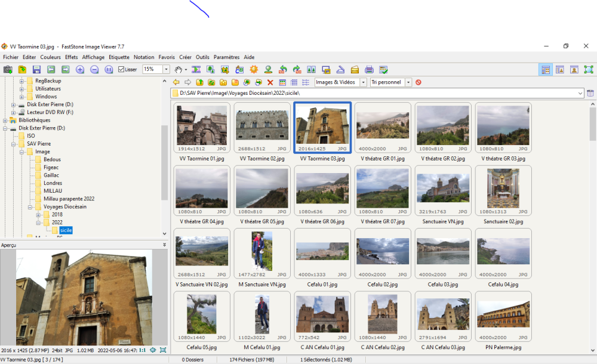Viewport: 597px width, 364px height.
Task: Open the slideshow filmstrip icon
Action: click(x=195, y=70)
